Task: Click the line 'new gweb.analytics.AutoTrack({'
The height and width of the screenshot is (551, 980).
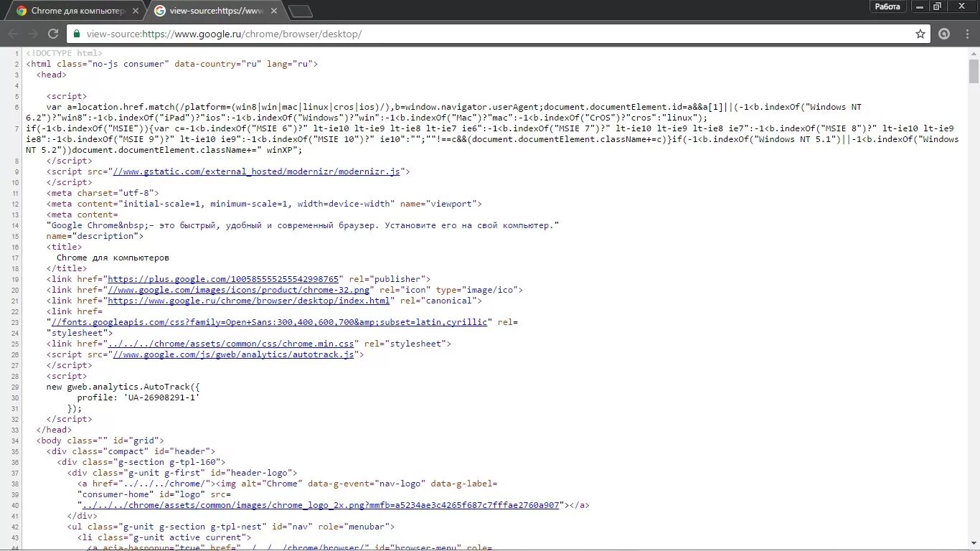Action: pyautogui.click(x=123, y=387)
